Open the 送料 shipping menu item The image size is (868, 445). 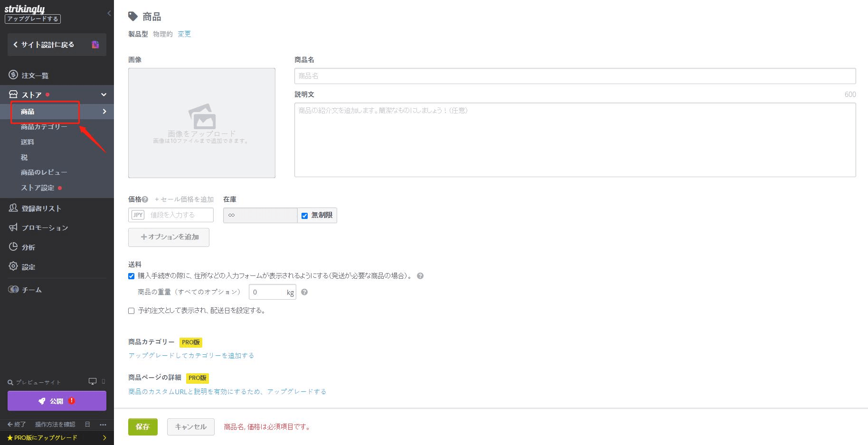[28, 142]
